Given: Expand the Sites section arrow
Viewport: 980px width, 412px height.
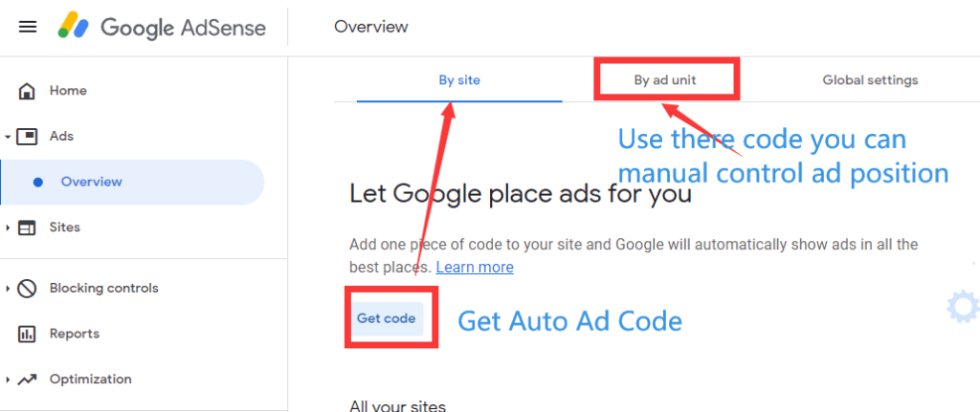Looking at the screenshot, I should [8, 228].
